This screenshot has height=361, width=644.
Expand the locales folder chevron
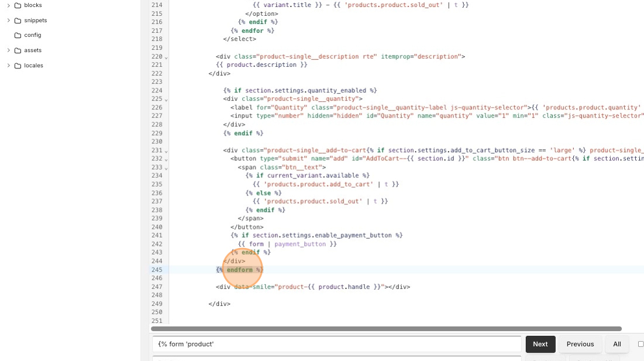[8, 66]
